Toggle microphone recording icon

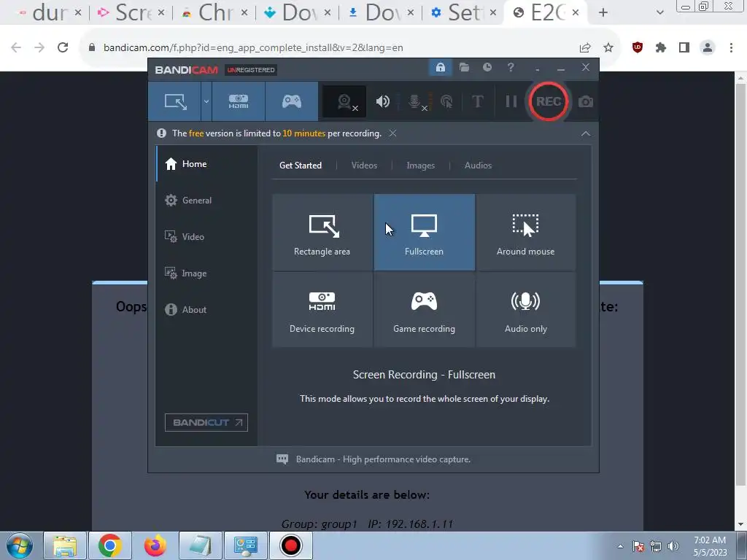415,101
